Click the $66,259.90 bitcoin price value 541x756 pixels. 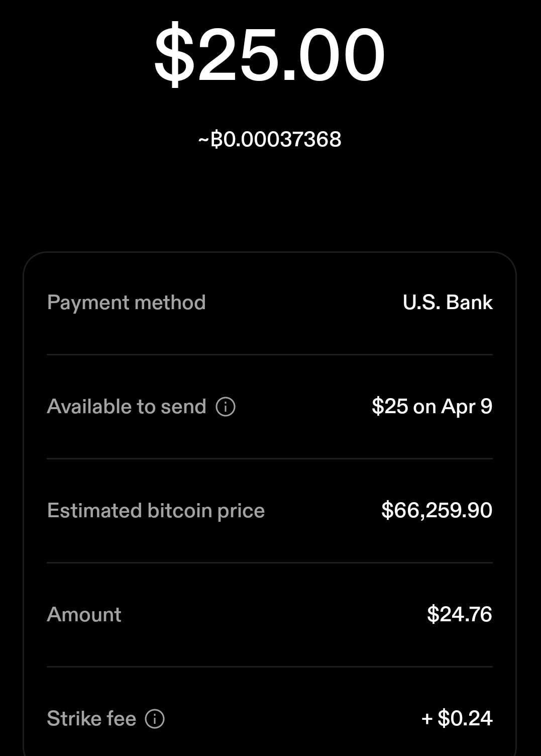tap(437, 511)
